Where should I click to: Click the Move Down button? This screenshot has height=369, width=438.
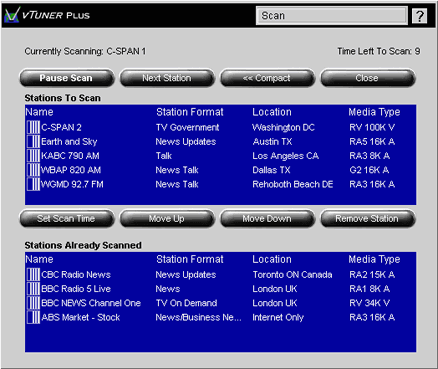coord(267,219)
